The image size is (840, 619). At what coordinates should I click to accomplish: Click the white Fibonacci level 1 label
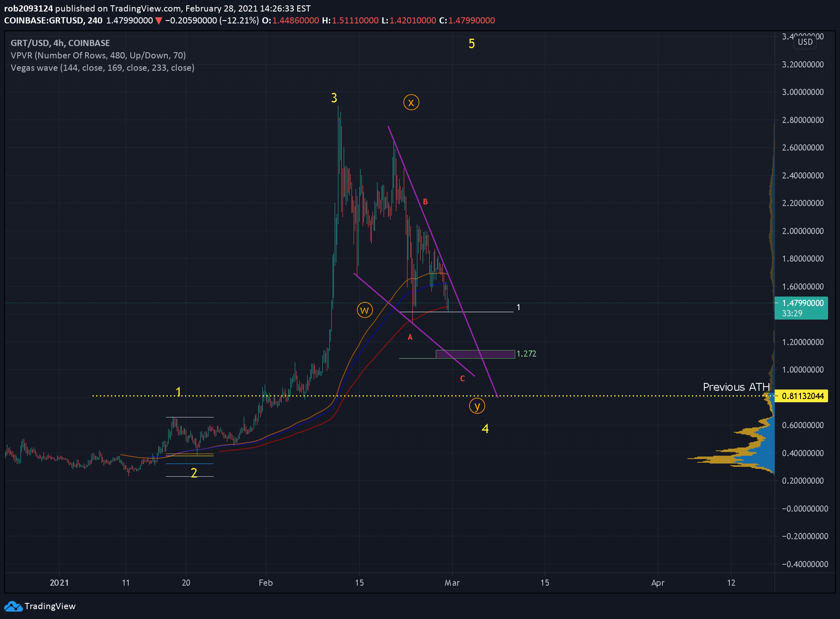(x=518, y=307)
